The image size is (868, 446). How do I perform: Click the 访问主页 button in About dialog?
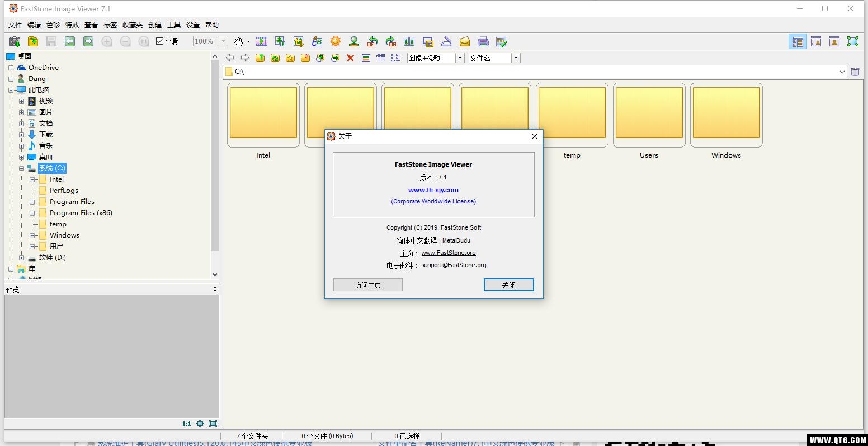[368, 285]
